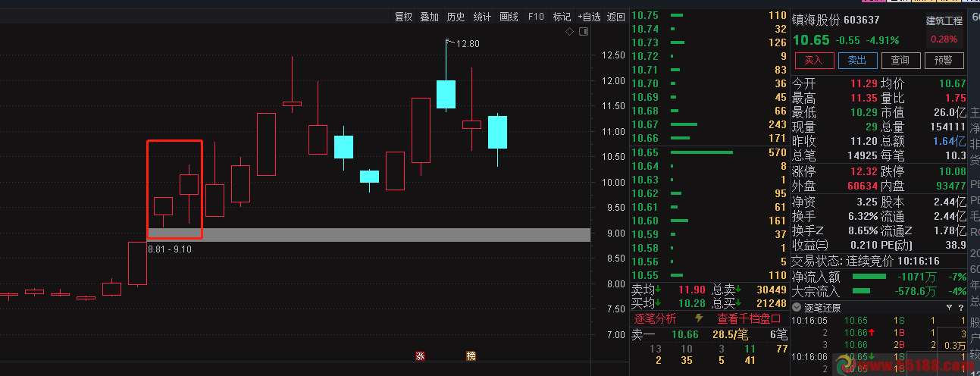980x376 pixels.
Task: Add stock via +自选 button
Action: click(589, 17)
